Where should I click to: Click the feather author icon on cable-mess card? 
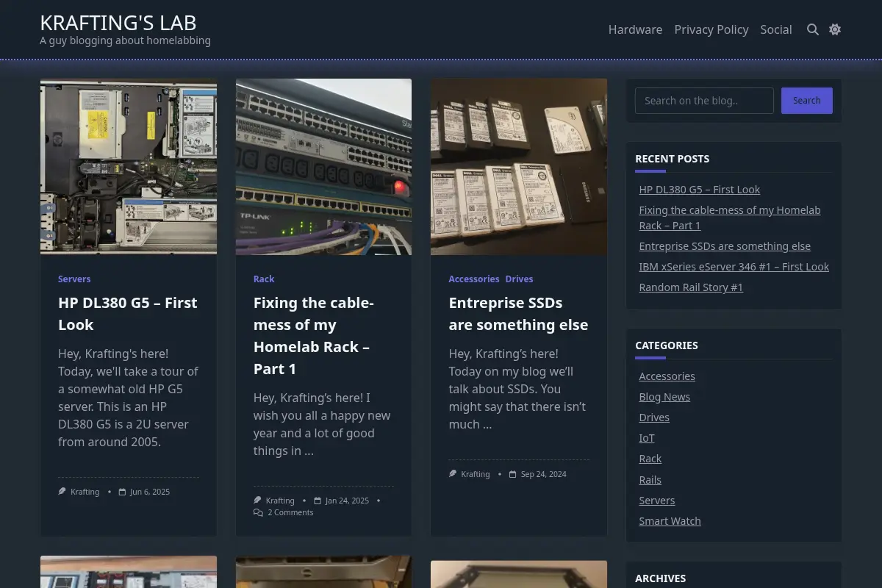(258, 501)
